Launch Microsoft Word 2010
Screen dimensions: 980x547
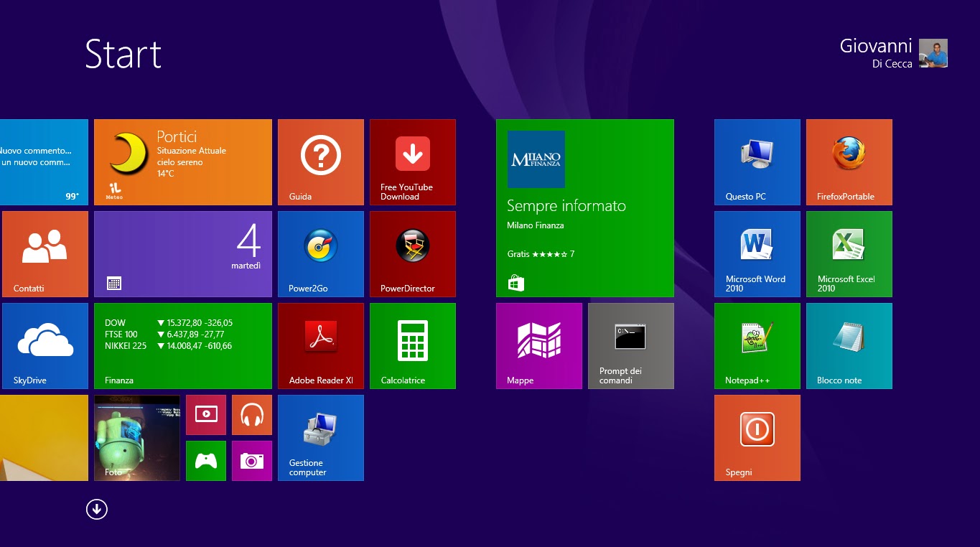(x=757, y=253)
